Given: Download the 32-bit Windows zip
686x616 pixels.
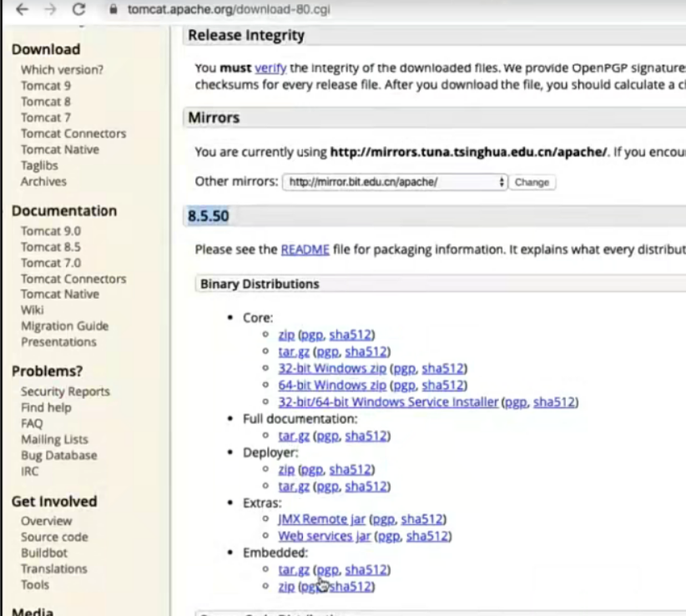Looking at the screenshot, I should (332, 369).
